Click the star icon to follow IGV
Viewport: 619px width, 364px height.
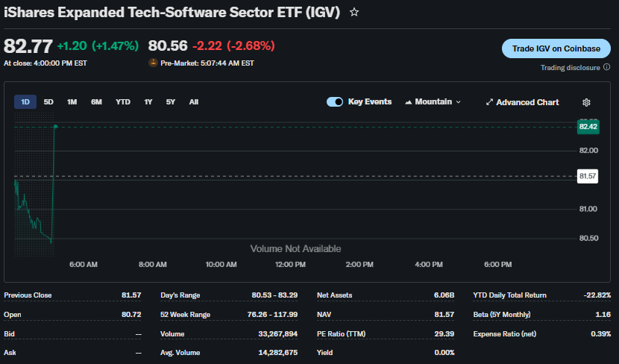(354, 13)
